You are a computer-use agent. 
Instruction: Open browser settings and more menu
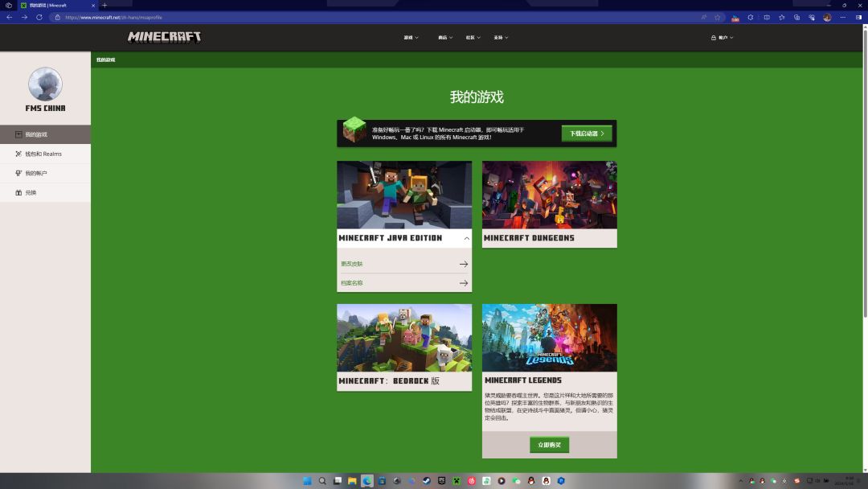point(842,17)
